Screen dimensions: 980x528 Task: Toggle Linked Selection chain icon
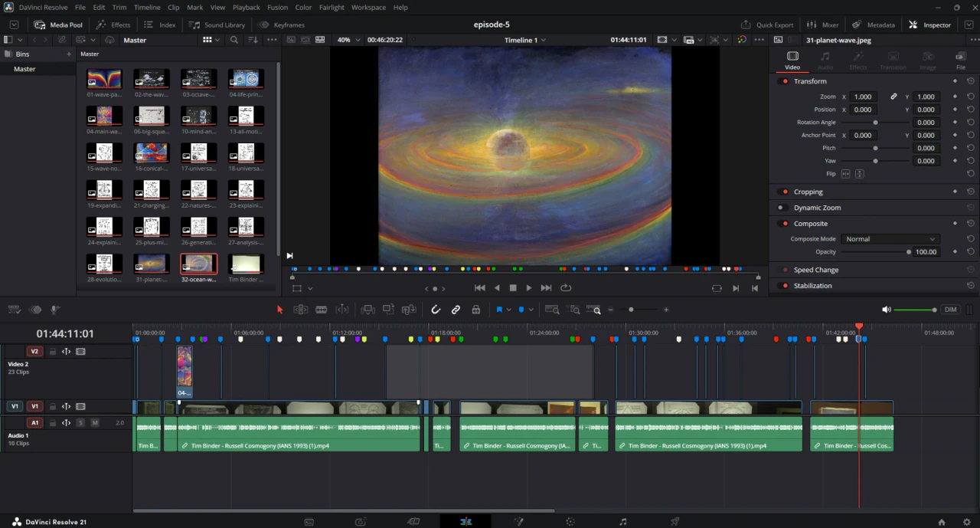pyautogui.click(x=456, y=310)
